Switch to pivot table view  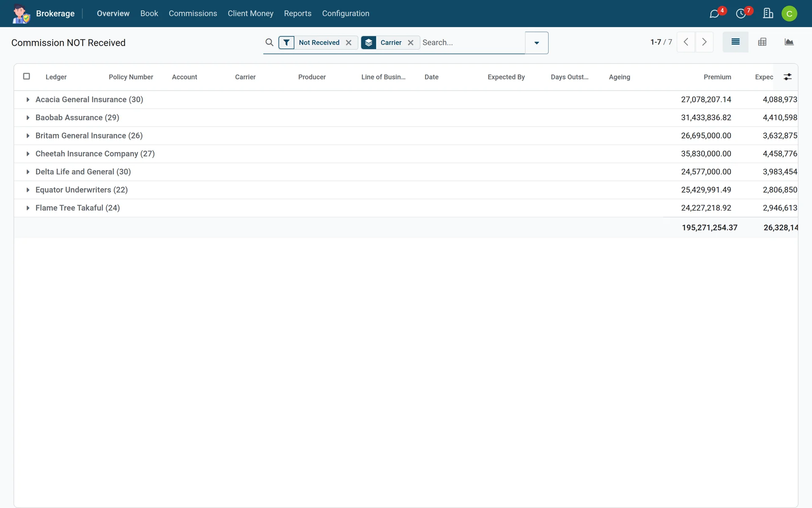(x=762, y=42)
